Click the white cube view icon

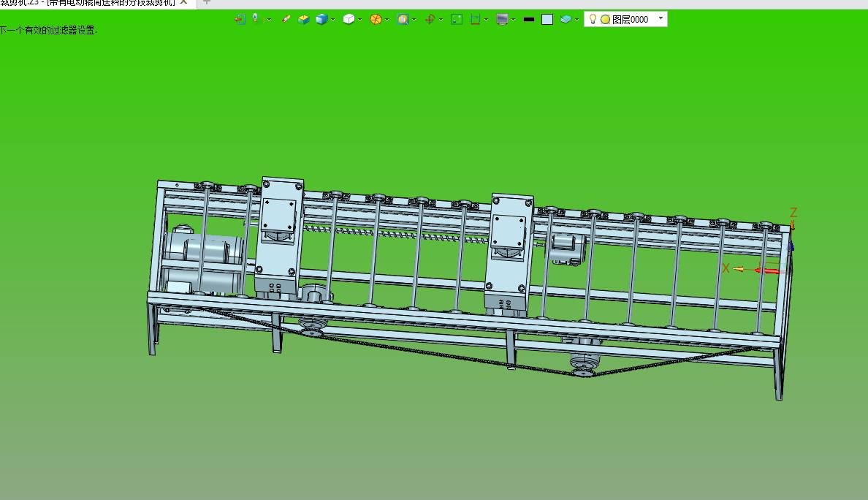(349, 20)
